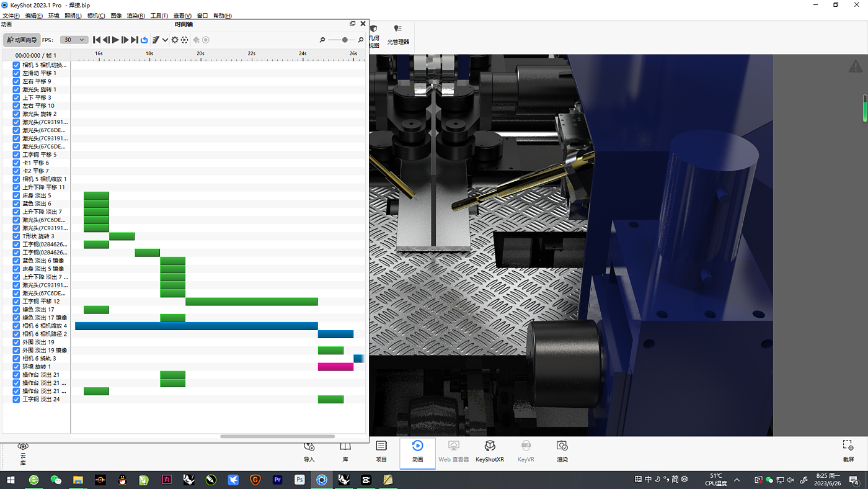Toggle checkbox for 卡1 平移 6
The width and height of the screenshot is (868, 489).
[x=17, y=163]
